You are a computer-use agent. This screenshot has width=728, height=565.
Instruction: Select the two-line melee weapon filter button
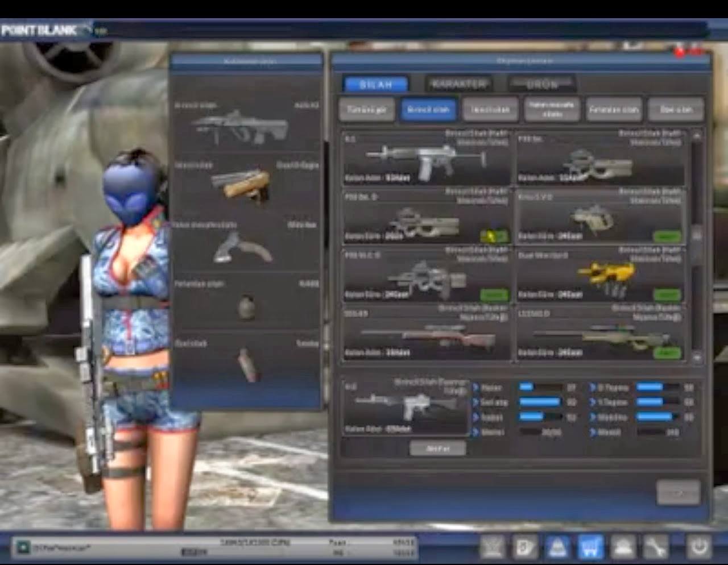point(552,110)
